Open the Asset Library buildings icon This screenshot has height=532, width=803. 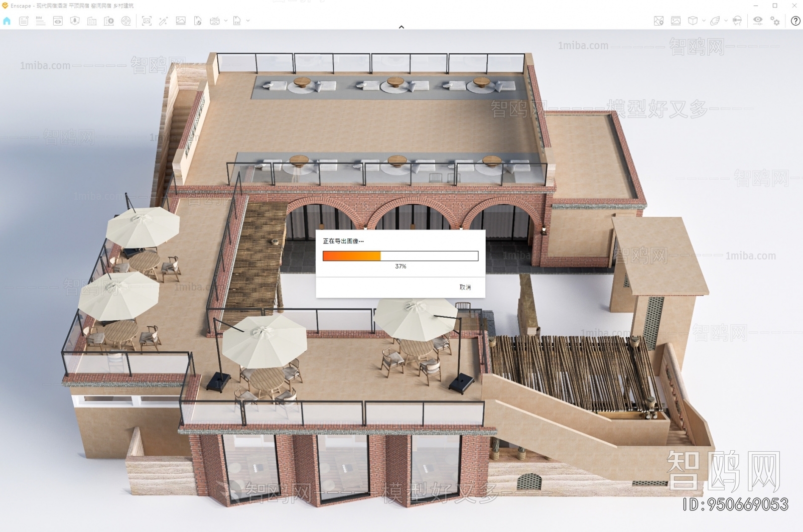pos(92,21)
